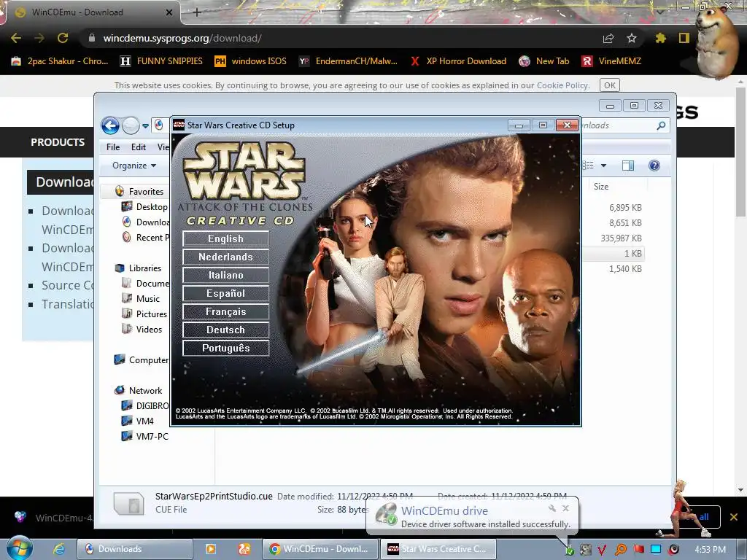Select Network in navigation pane
747x560 pixels.
click(139, 391)
